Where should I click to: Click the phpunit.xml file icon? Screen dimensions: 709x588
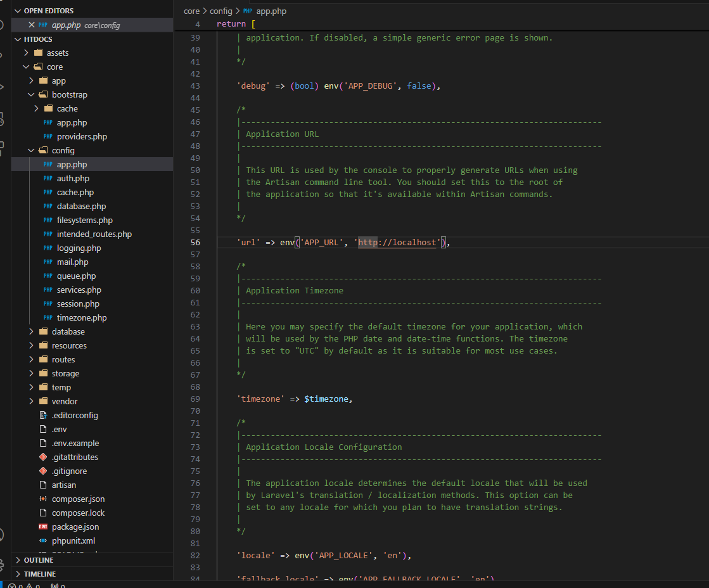click(x=44, y=540)
